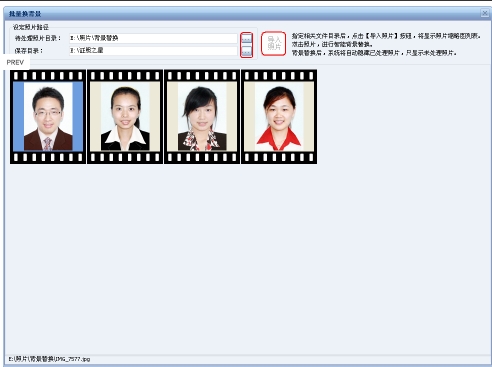Click the browse button for the save directory
Image resolution: width=492 pixels, height=367 pixels.
pyautogui.click(x=246, y=51)
